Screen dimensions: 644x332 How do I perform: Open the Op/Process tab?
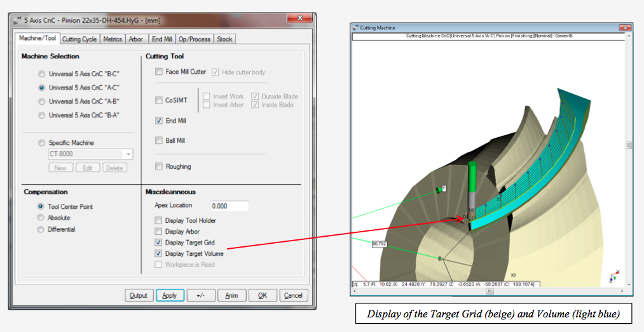pos(195,39)
